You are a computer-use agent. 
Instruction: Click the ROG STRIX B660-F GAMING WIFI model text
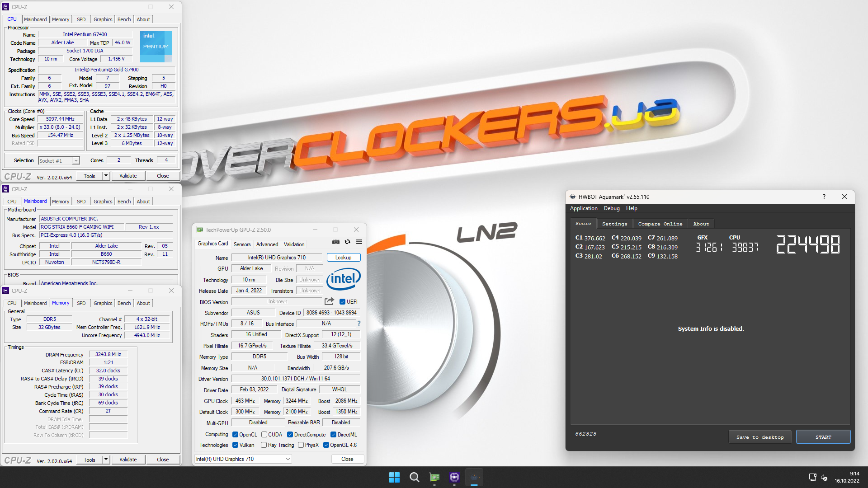[x=77, y=227]
